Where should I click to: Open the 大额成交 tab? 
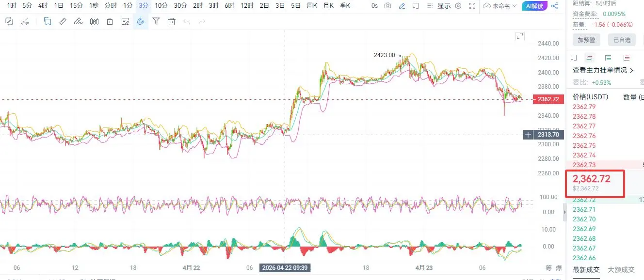pyautogui.click(x=621, y=270)
